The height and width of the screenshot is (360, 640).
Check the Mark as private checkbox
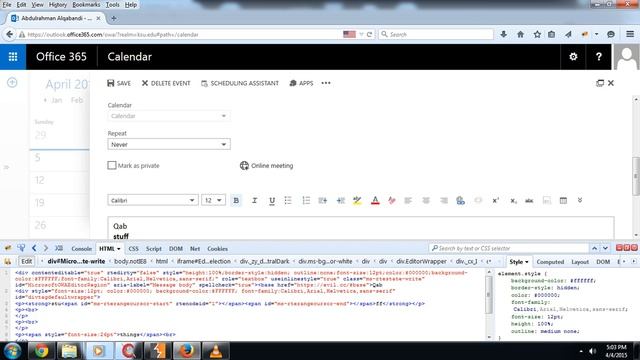click(112, 165)
